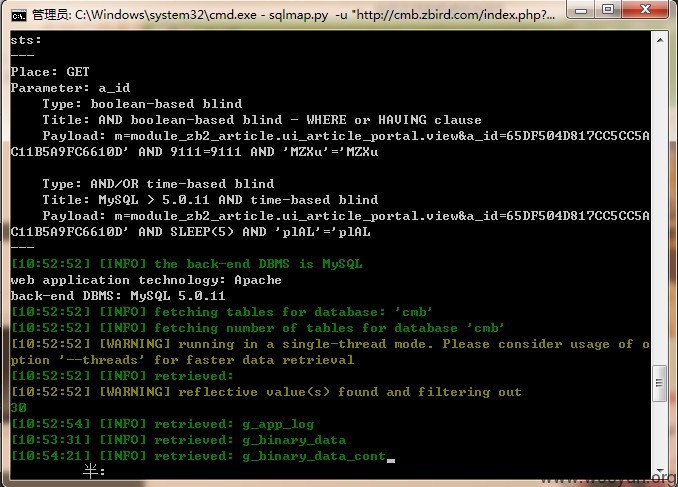The height and width of the screenshot is (487, 678).
Task: Click the blinking cursor after g_binary_data_cont
Action: 391,461
